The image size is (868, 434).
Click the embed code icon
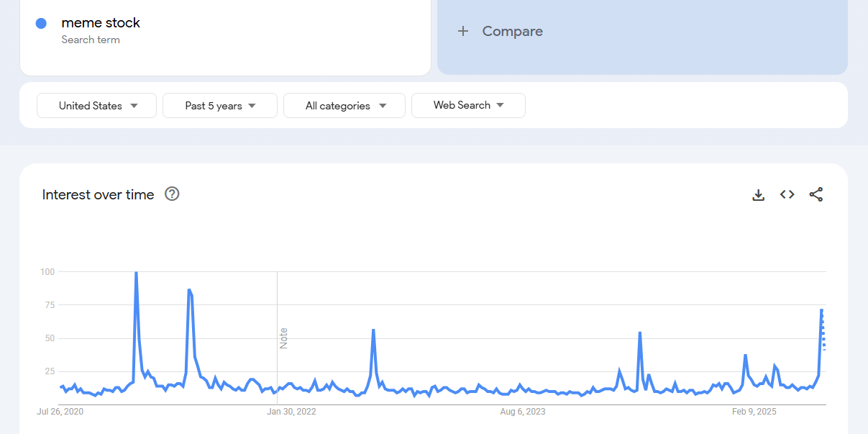coord(787,194)
